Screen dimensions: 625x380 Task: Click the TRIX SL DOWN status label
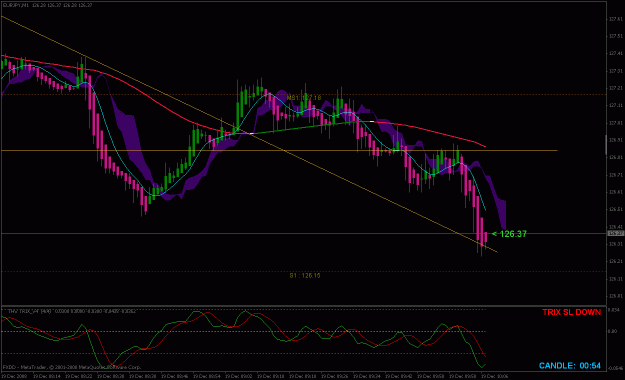(x=571, y=313)
